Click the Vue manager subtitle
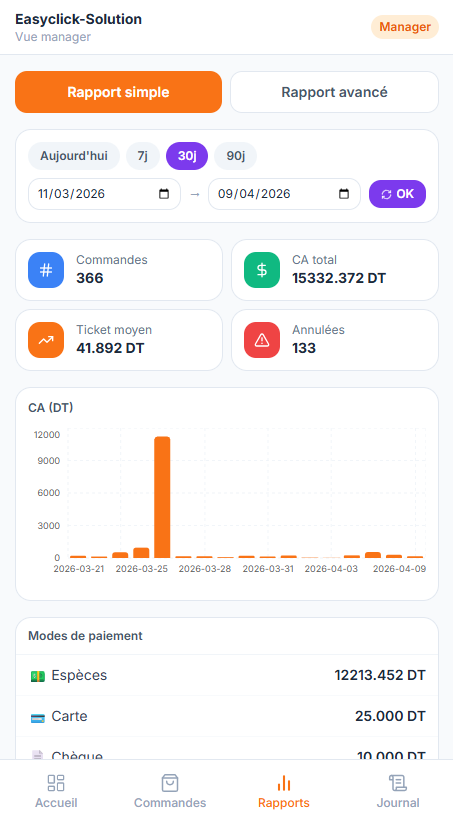Image resolution: width=453 pixels, height=819 pixels. click(53, 37)
